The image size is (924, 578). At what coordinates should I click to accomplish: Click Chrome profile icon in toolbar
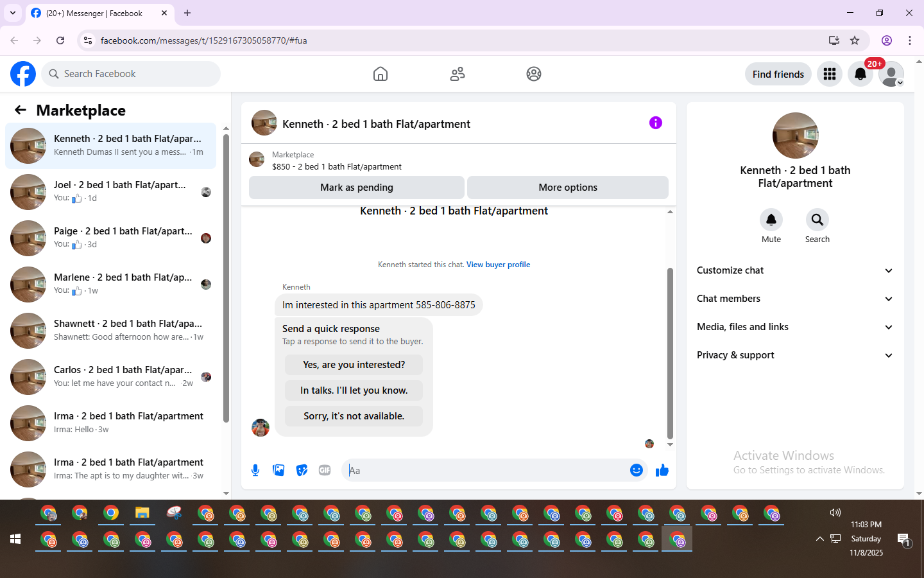click(887, 40)
